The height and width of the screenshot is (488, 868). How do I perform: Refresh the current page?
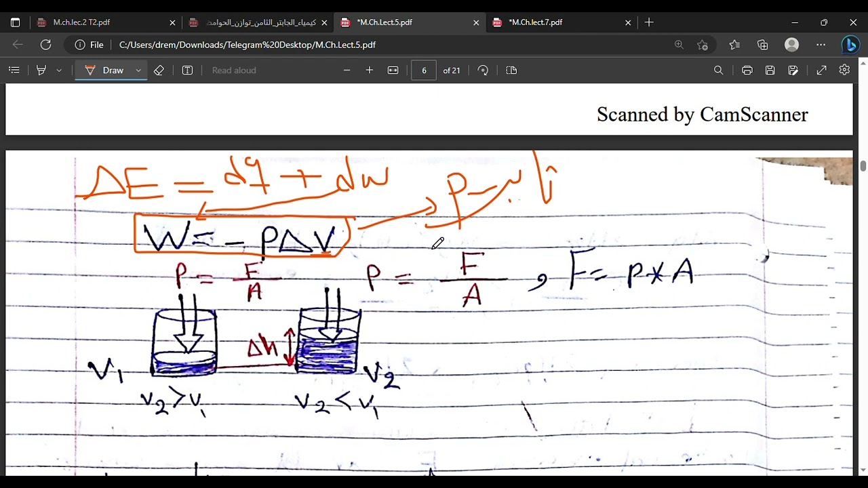coord(45,45)
